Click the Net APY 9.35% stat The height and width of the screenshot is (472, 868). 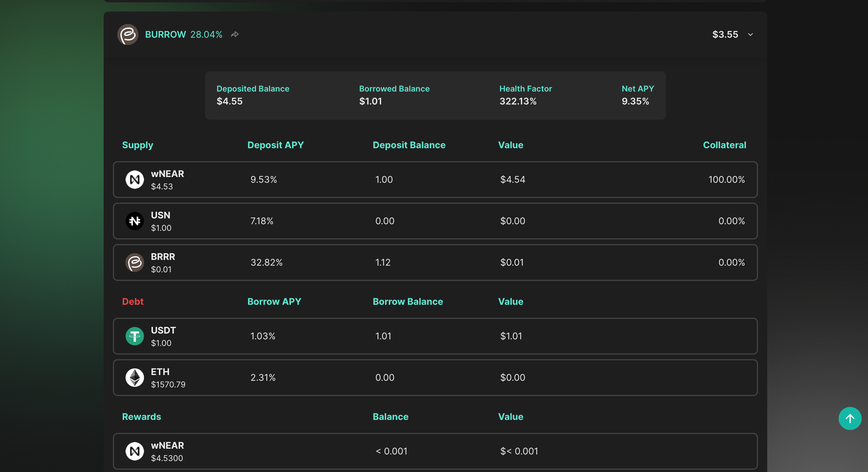tap(635, 101)
